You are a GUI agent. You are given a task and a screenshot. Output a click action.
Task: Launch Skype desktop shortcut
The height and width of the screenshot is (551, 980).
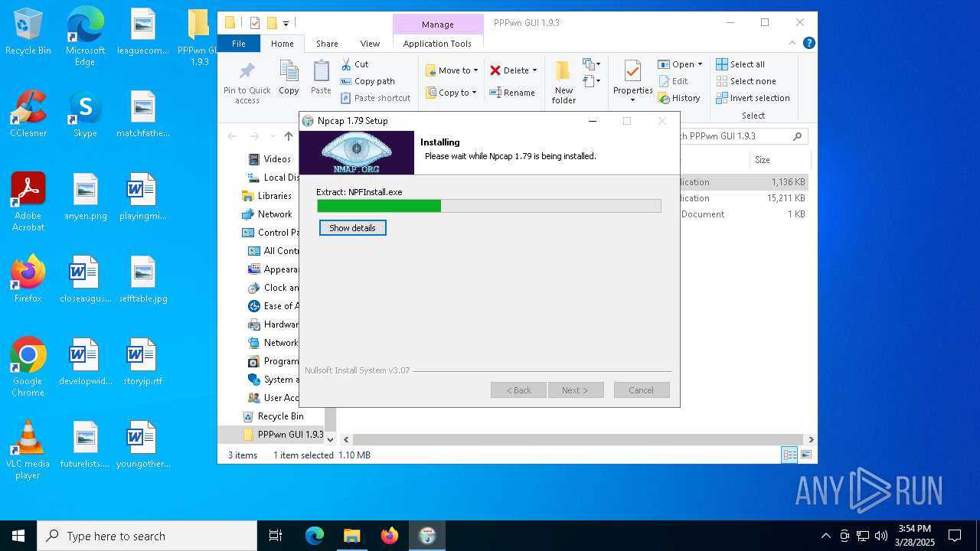pyautogui.click(x=85, y=115)
